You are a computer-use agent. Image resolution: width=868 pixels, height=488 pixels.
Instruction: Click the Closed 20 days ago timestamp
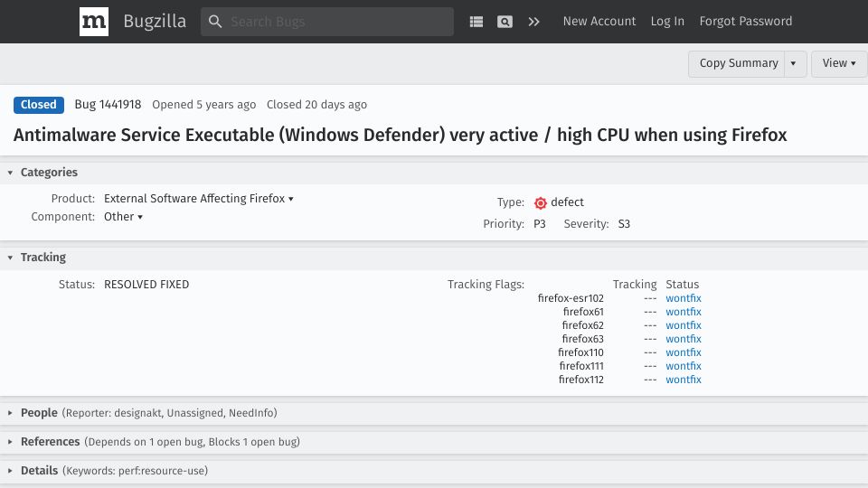[316, 105]
